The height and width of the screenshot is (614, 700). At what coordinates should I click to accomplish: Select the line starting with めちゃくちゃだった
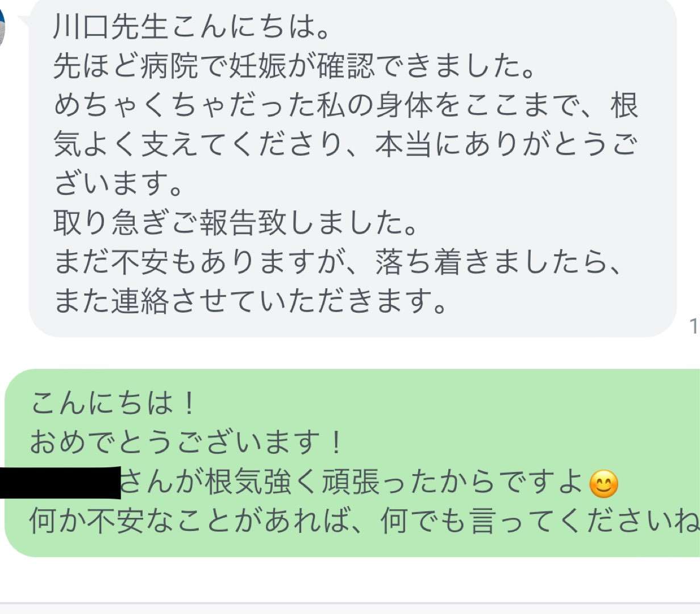pos(346,105)
